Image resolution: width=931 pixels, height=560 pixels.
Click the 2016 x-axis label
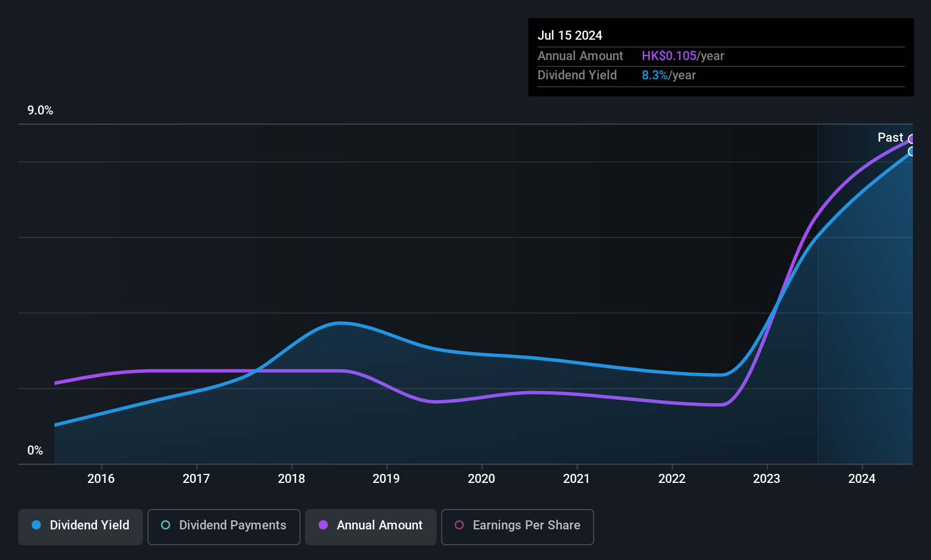point(101,479)
